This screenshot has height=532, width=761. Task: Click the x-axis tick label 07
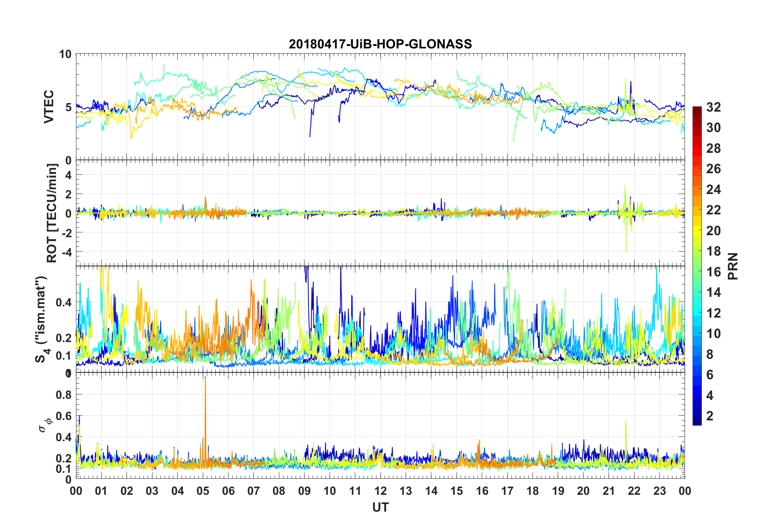click(x=254, y=491)
